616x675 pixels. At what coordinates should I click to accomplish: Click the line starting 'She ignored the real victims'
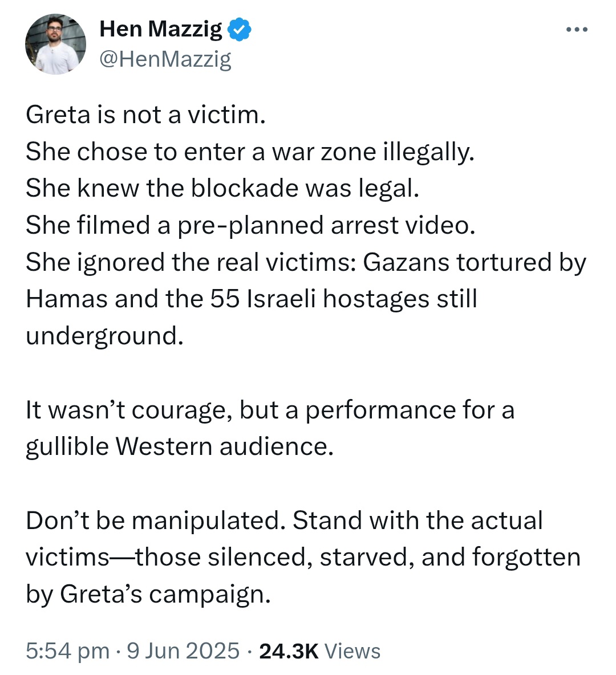pyautogui.click(x=306, y=262)
